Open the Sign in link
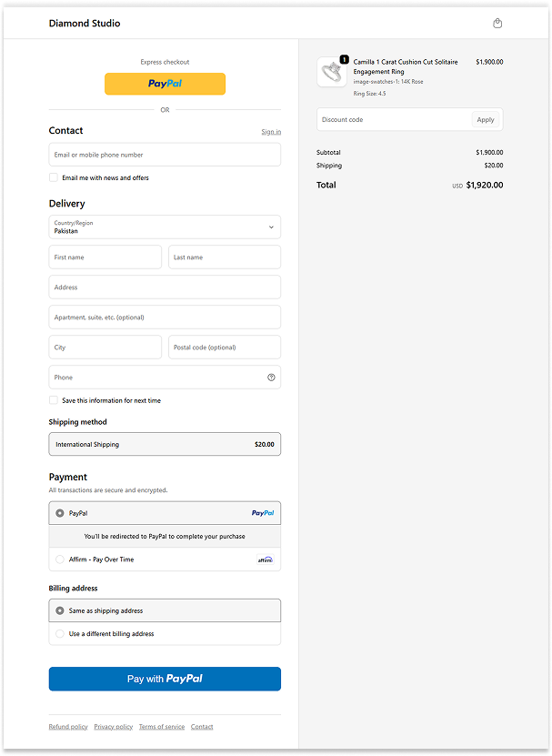The image size is (552, 756). click(x=271, y=132)
